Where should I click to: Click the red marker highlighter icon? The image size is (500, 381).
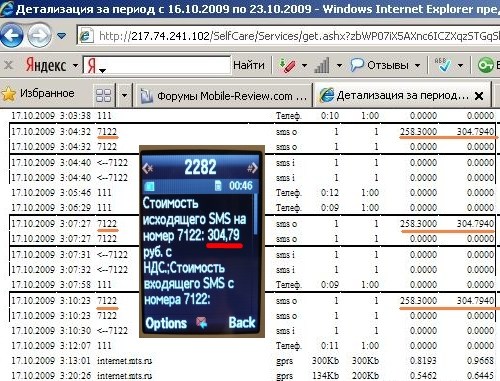[287, 65]
